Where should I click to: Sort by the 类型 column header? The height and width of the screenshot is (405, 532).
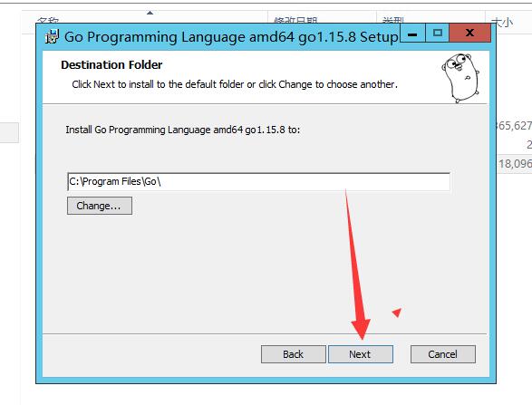[x=393, y=21]
